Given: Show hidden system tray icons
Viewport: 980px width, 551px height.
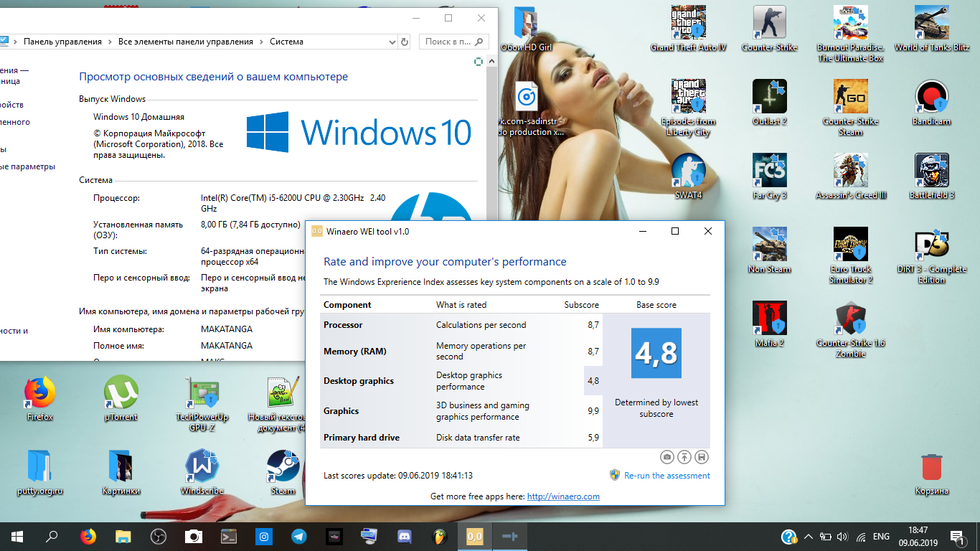Looking at the screenshot, I should point(809,536).
